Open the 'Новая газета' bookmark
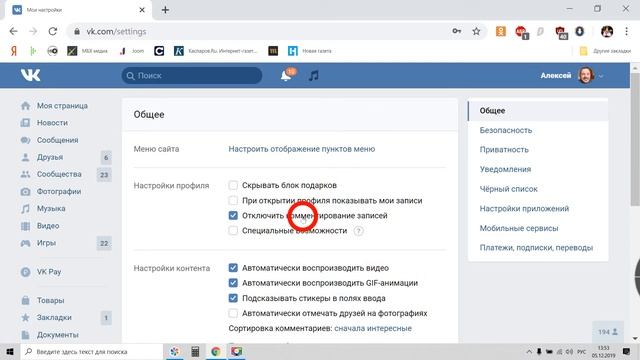 (x=310, y=51)
